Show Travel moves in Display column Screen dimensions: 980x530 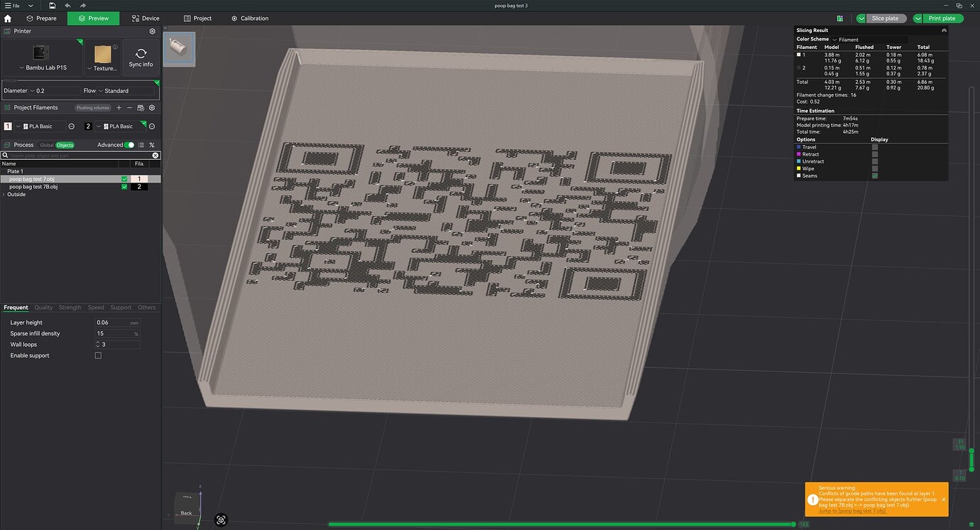875,147
